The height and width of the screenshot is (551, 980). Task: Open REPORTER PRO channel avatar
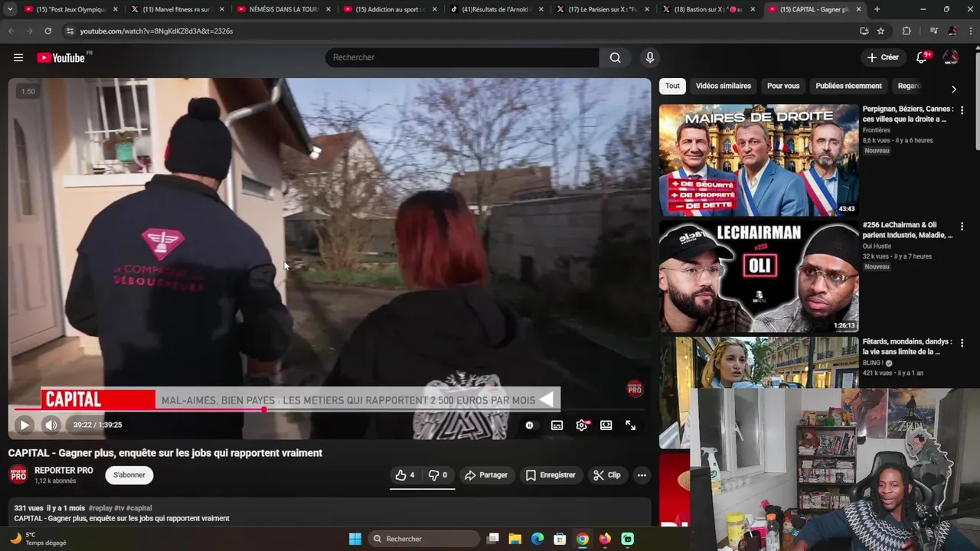tap(18, 475)
